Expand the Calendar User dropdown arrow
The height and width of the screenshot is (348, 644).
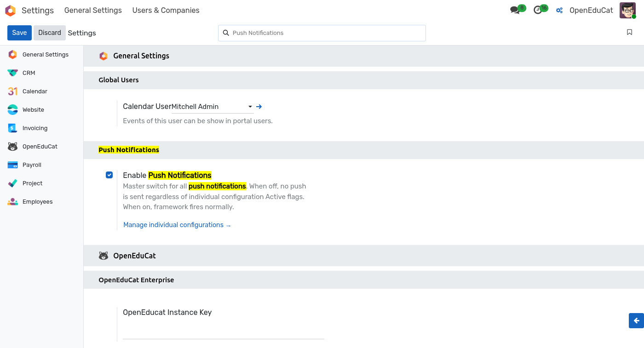[250, 107]
